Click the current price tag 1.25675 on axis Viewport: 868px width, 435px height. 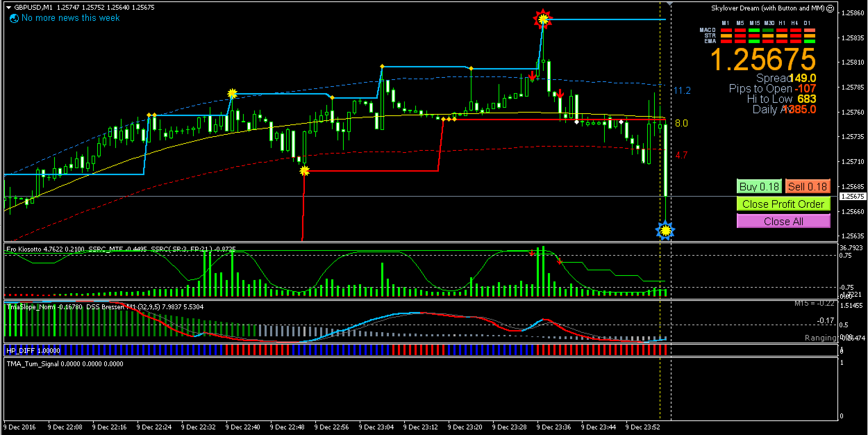tap(853, 196)
